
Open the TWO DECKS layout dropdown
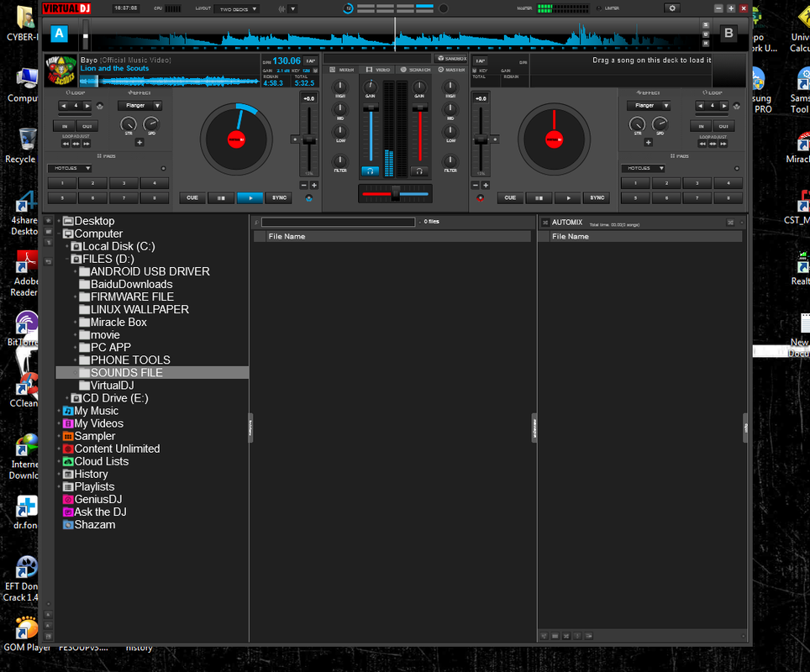[237, 9]
